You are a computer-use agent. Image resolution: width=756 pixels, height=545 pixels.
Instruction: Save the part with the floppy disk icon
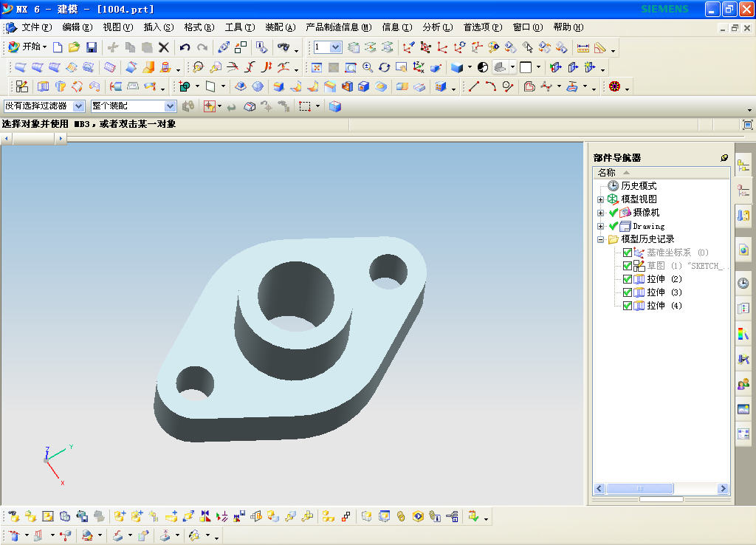pos(91,47)
